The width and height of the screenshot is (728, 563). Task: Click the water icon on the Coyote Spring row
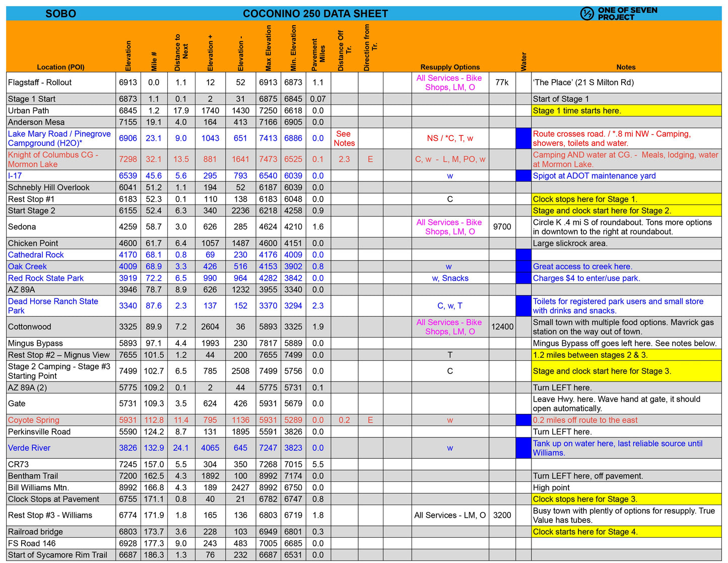pos(523,419)
